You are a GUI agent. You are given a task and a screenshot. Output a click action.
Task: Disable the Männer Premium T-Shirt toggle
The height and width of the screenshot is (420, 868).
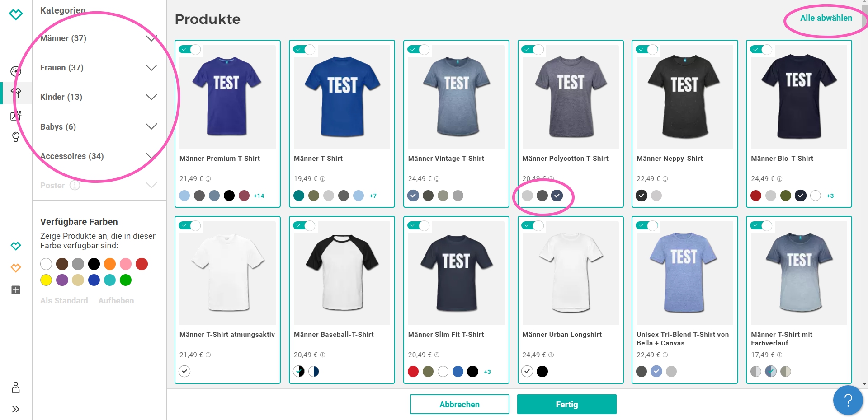[190, 50]
